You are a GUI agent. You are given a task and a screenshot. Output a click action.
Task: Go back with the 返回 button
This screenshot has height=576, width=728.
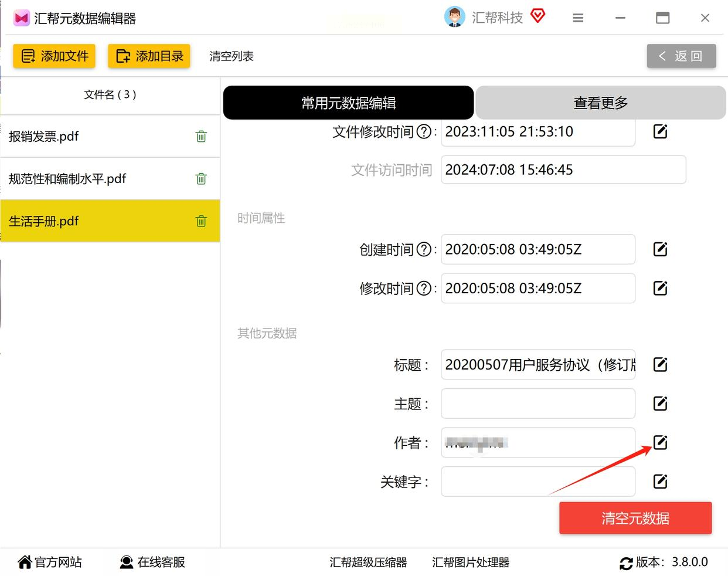[x=681, y=56]
